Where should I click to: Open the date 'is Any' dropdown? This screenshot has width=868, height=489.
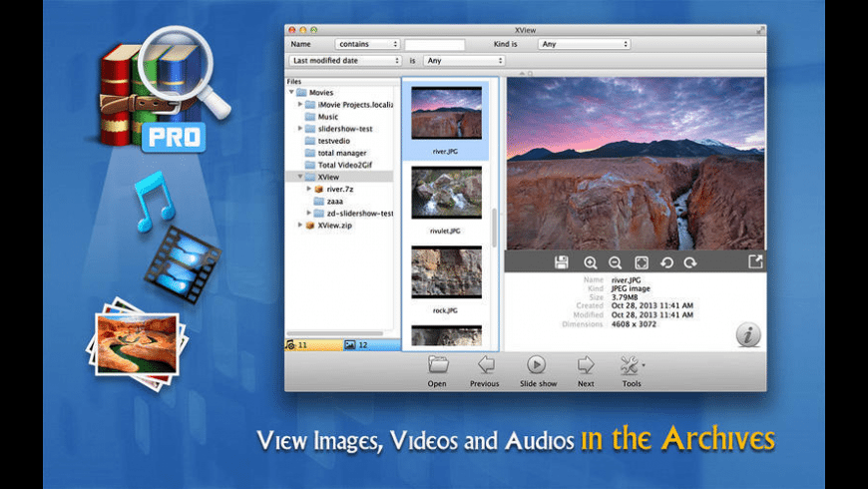464,60
